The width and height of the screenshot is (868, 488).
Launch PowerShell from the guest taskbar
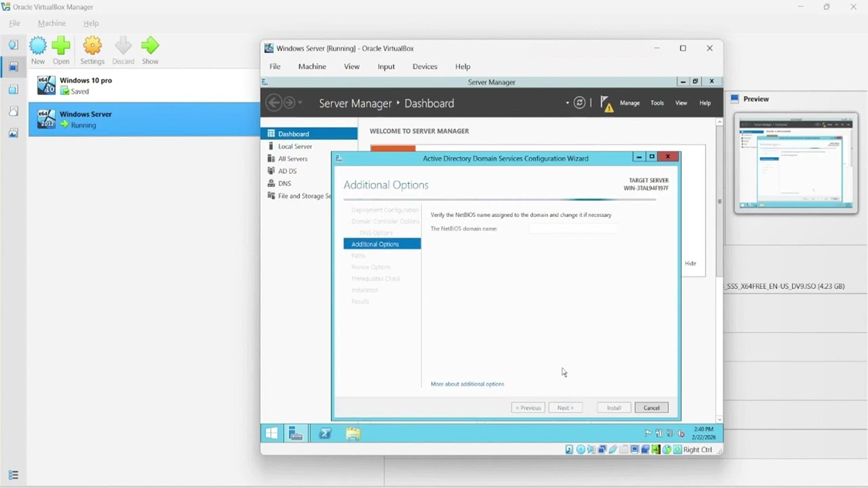pos(325,434)
